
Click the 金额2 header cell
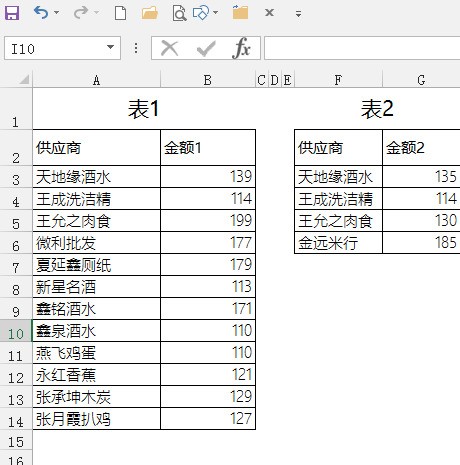click(421, 147)
